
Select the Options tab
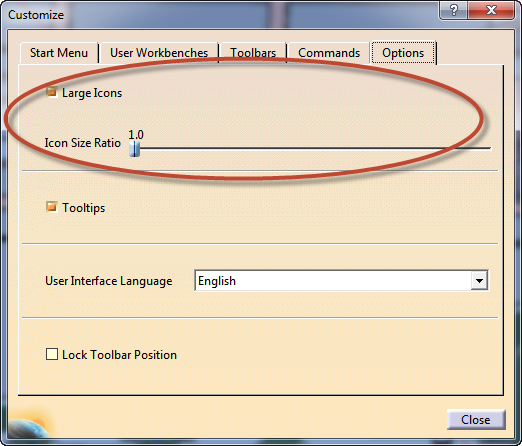(403, 52)
